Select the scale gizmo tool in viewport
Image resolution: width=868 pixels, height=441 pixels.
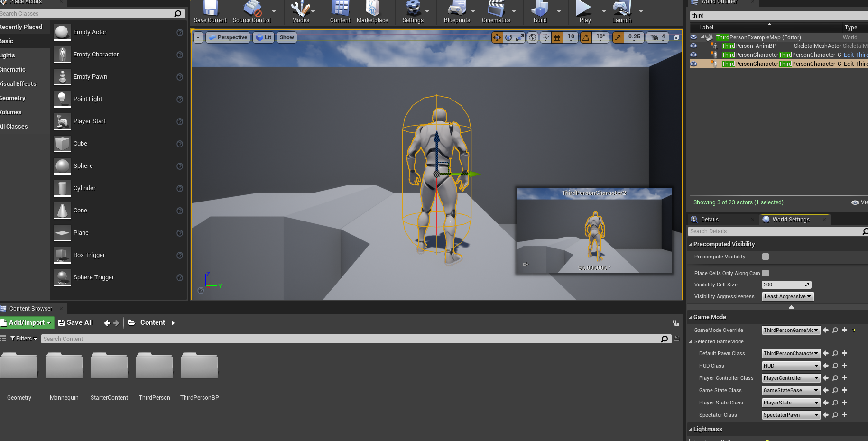520,37
